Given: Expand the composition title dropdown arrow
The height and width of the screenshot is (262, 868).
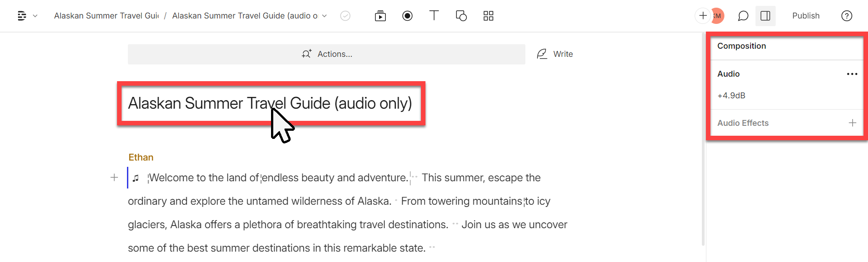Looking at the screenshot, I should pos(325,15).
